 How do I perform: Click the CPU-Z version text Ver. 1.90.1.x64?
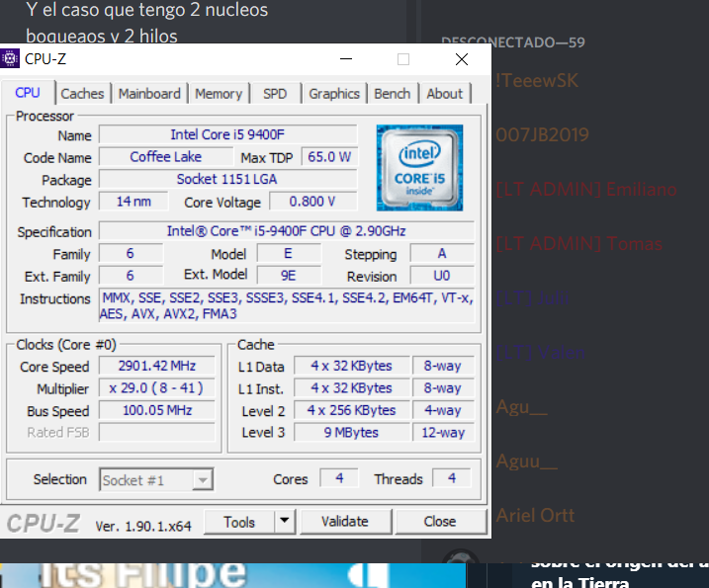pyautogui.click(x=143, y=526)
